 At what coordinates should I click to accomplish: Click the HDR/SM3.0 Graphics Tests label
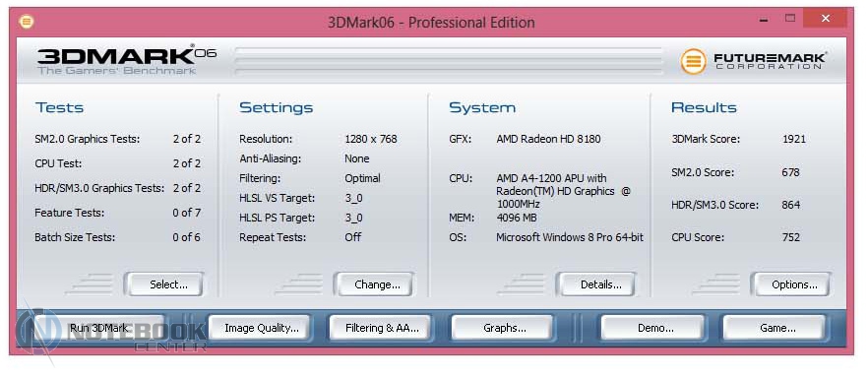pyautogui.click(x=99, y=188)
